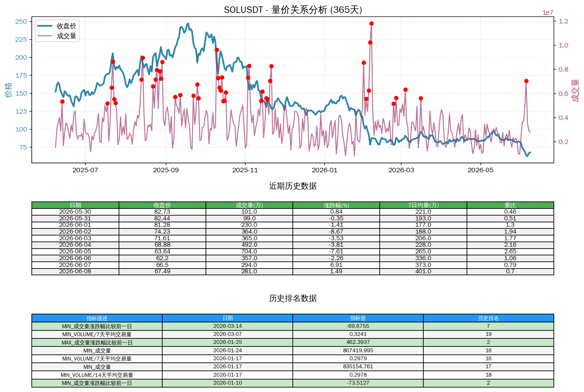Select the 2026-05-30 date cell
The width and height of the screenshot is (584, 392).
tap(75, 212)
